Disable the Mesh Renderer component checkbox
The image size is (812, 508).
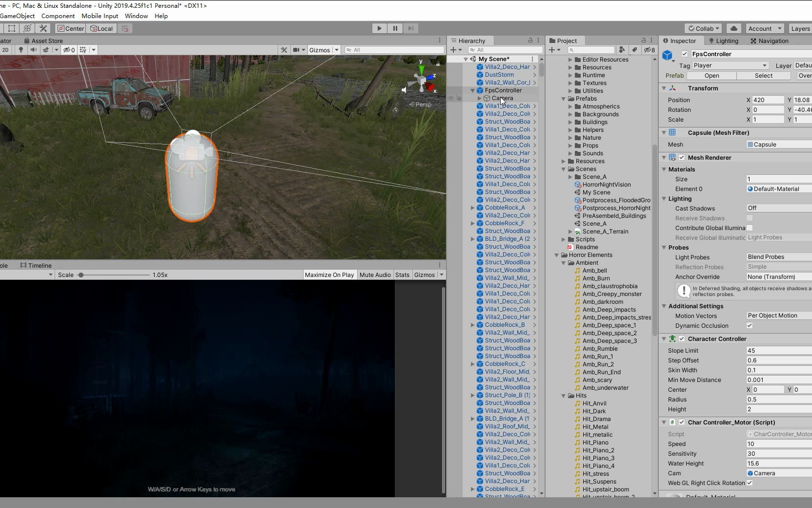pos(682,157)
